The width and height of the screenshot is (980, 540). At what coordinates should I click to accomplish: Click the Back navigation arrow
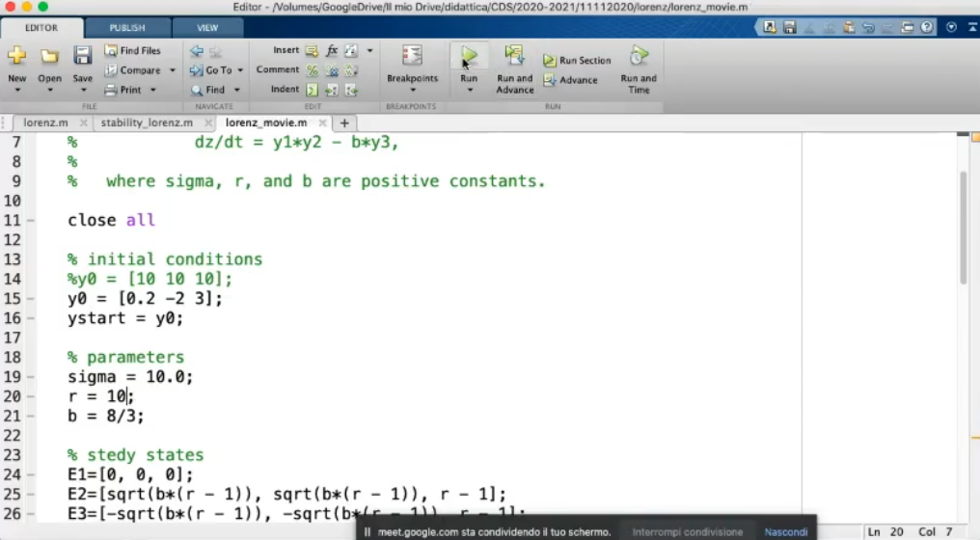click(197, 50)
